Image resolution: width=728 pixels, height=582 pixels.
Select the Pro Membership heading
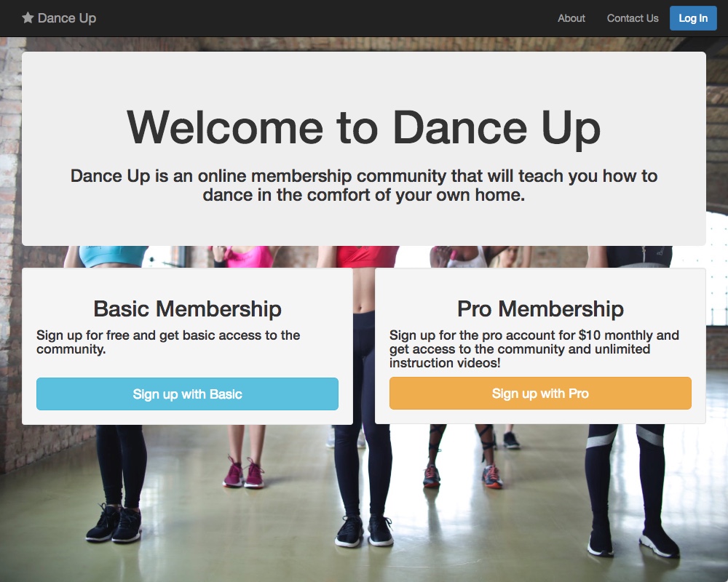pos(540,308)
